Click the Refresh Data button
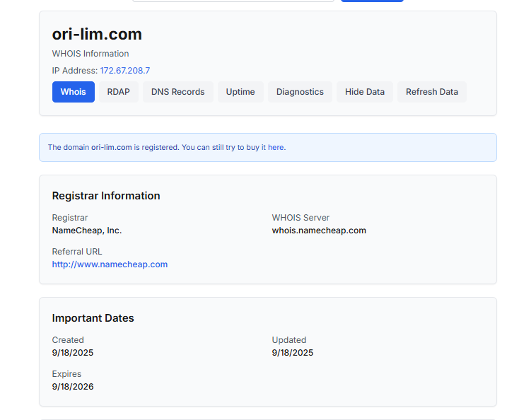 pyautogui.click(x=432, y=92)
